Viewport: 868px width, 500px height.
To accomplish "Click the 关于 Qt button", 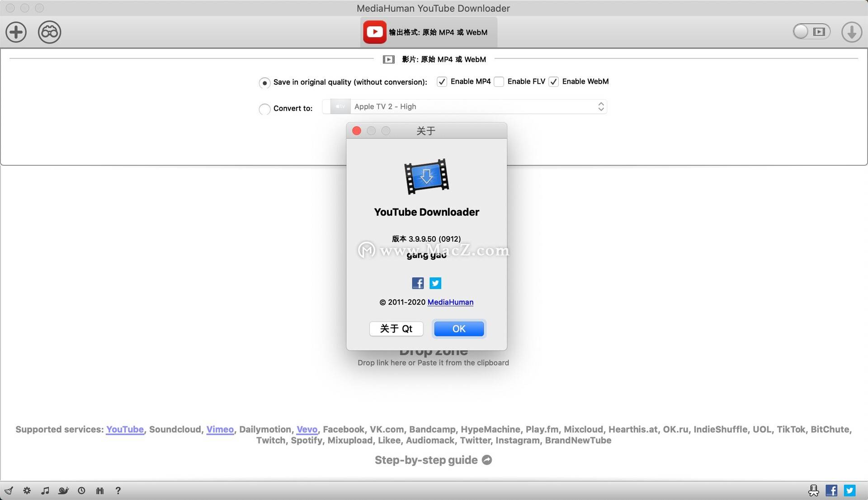I will coord(396,329).
